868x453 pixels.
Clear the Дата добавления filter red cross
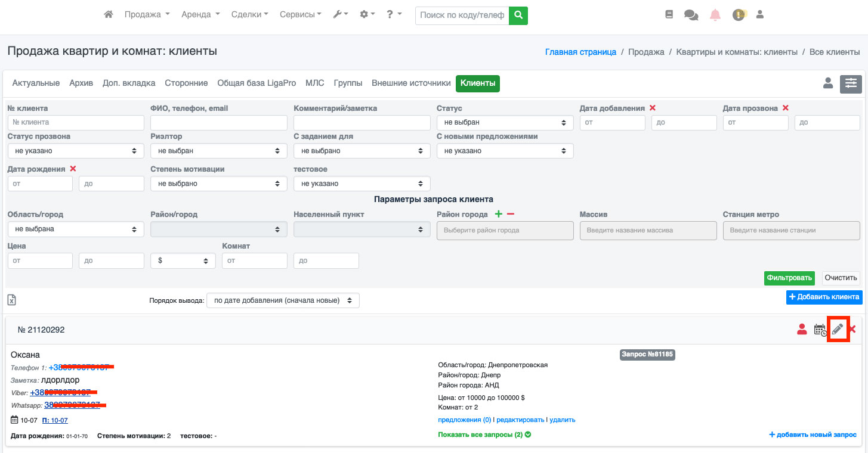[x=653, y=108]
